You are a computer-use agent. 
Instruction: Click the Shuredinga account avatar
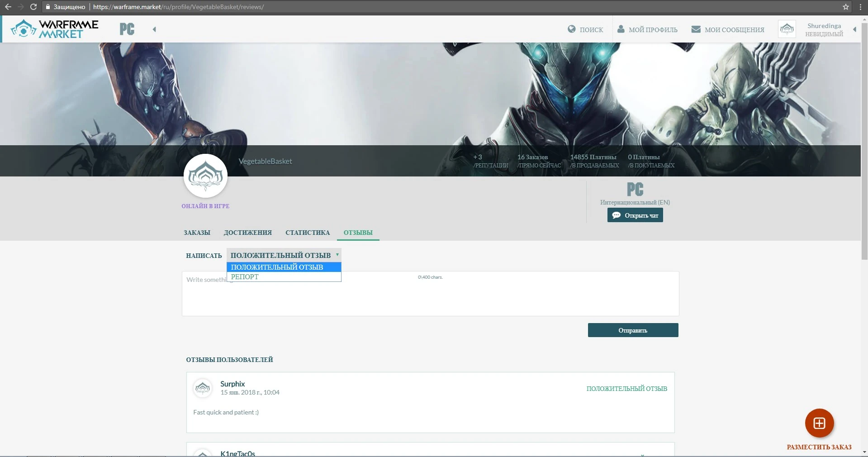[x=787, y=29]
